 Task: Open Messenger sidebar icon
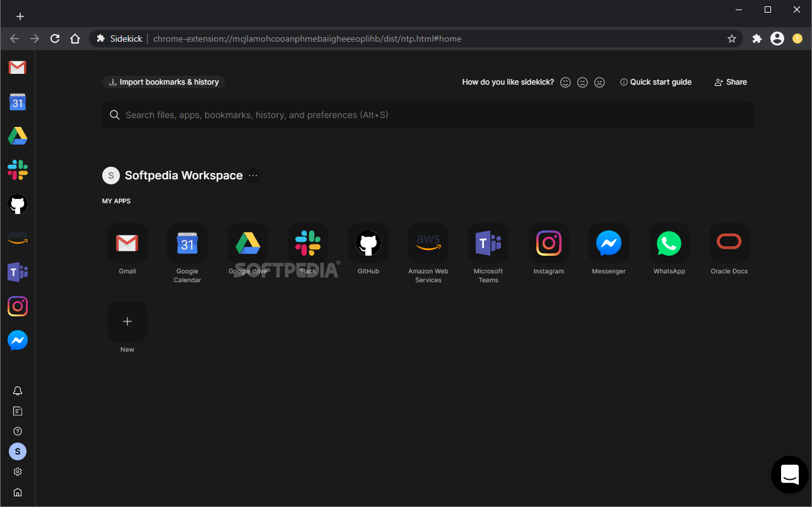tap(18, 340)
